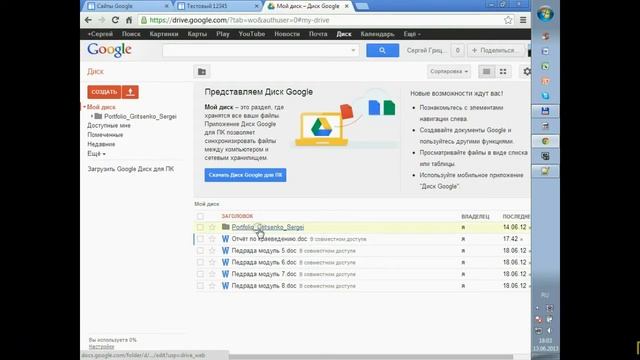Viewport: 640px width, 360px height.
Task: Open Почта in the top black bar
Action: coord(318,34)
